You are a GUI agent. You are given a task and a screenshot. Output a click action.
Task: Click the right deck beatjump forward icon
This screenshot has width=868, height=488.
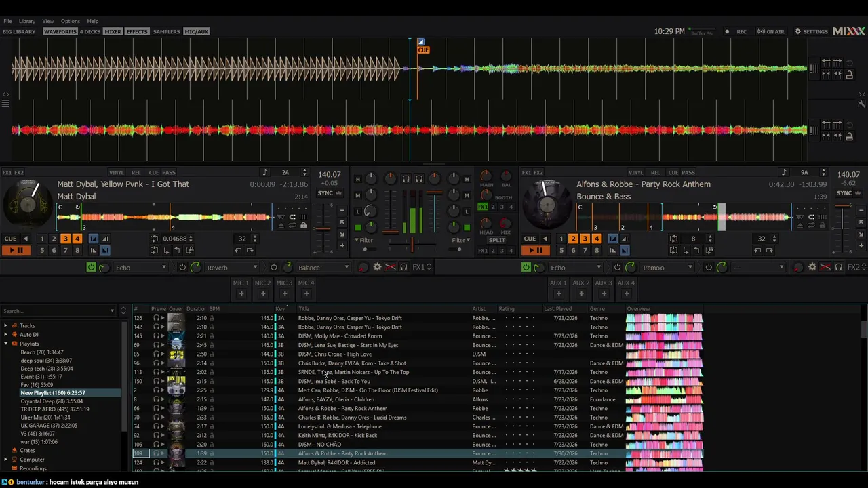click(x=770, y=251)
